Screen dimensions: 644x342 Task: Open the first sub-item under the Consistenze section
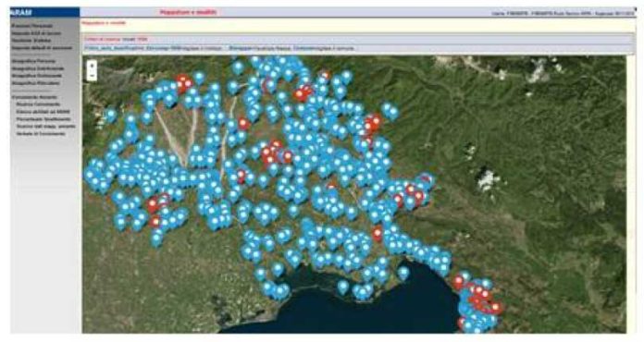(x=38, y=104)
